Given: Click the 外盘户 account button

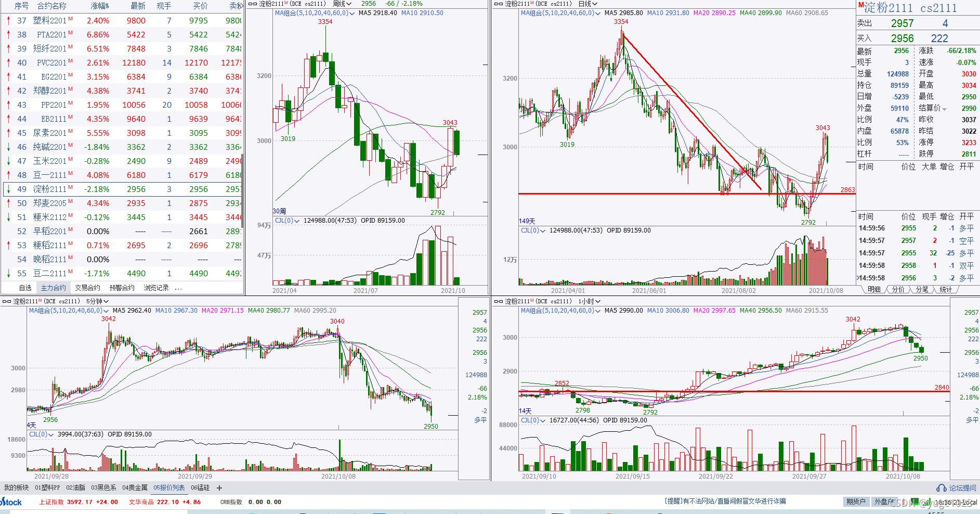Looking at the screenshot, I should pyautogui.click(x=883, y=502).
